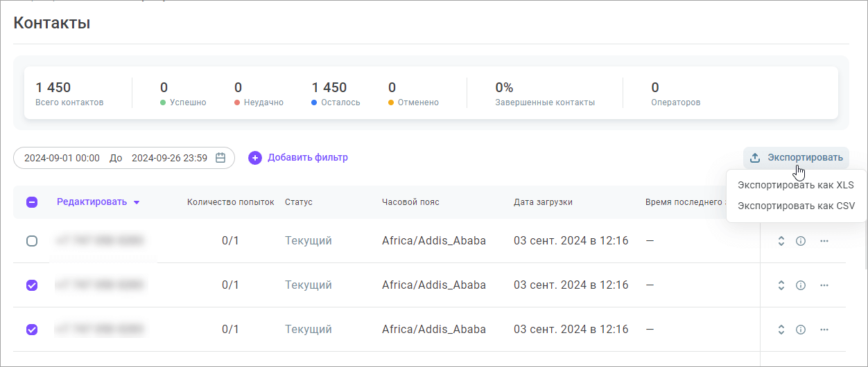Image resolution: width=868 pixels, height=367 pixels.
Task: Open info icon in first contact row
Action: pyautogui.click(x=800, y=241)
